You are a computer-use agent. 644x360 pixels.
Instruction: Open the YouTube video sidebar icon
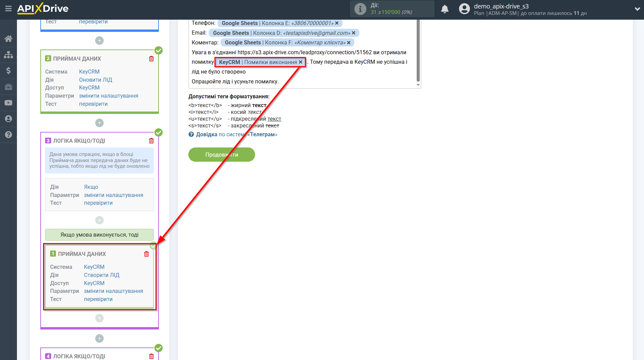click(8, 103)
